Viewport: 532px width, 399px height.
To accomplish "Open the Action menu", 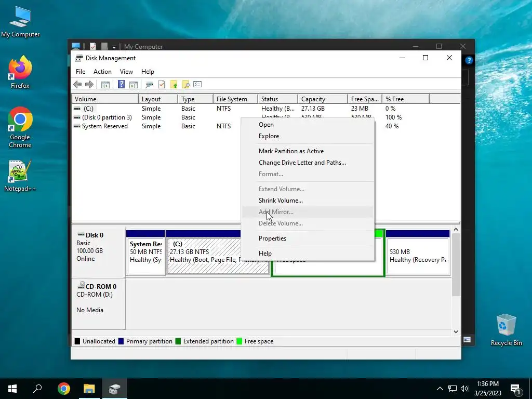I will pos(102,72).
